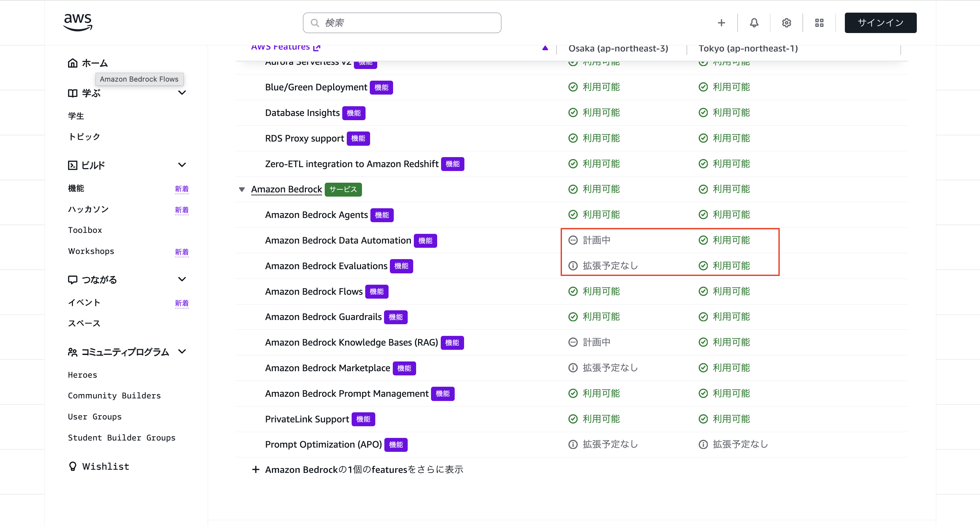Collapse the ビルド section chevron
The width and height of the screenshot is (980, 526).
click(x=182, y=165)
